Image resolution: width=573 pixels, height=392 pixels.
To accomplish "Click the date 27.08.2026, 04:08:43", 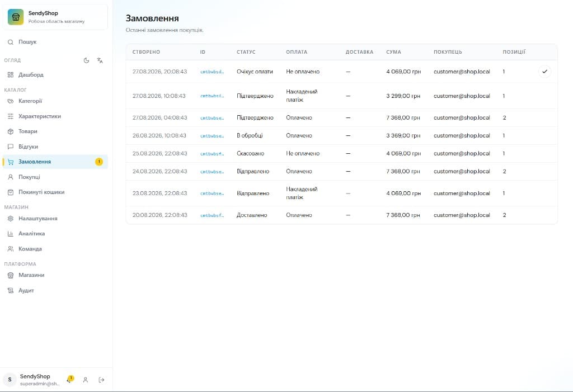I will point(159,117).
